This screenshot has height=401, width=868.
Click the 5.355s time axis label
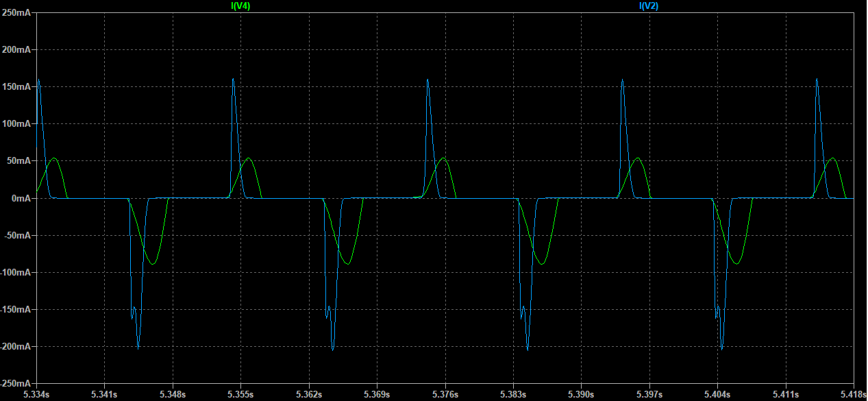tap(241, 394)
